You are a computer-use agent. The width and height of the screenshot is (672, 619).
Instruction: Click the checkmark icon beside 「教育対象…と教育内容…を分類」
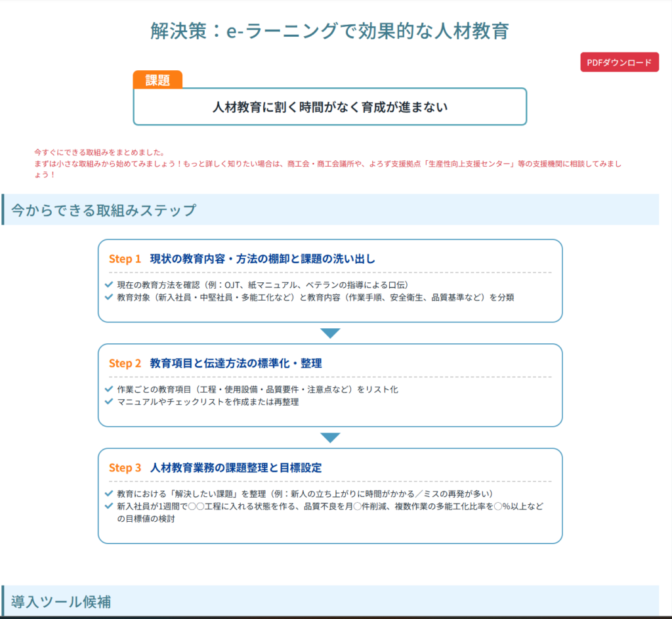108,297
